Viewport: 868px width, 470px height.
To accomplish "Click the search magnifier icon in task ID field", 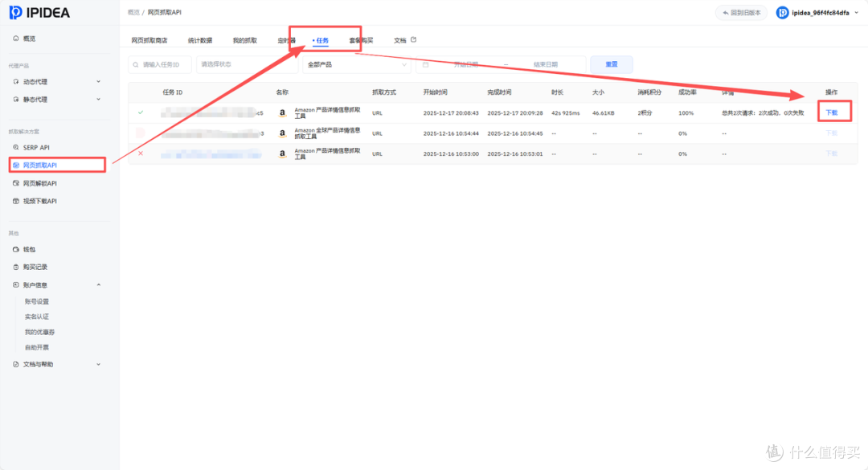I will point(136,65).
